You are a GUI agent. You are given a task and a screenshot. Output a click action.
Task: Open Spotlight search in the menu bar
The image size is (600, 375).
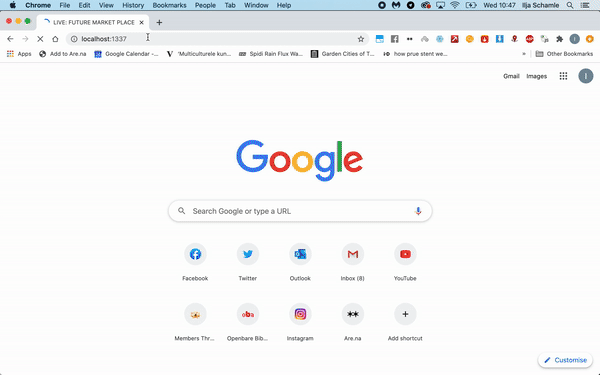pos(570,5)
